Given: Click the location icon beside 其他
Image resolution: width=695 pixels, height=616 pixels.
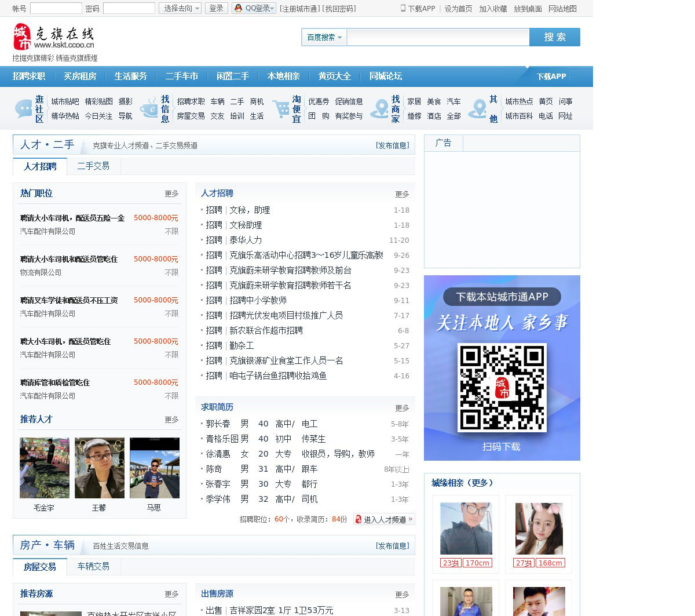Looking at the screenshot, I should coord(478,108).
